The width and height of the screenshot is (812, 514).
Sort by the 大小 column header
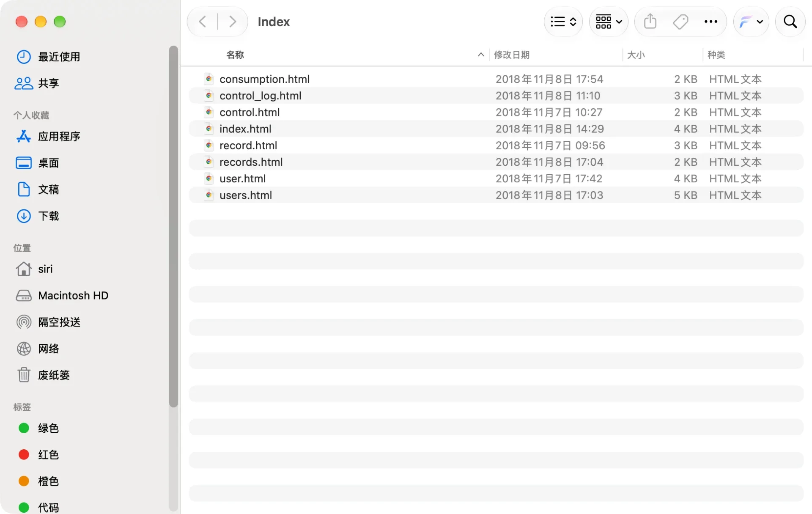(636, 55)
